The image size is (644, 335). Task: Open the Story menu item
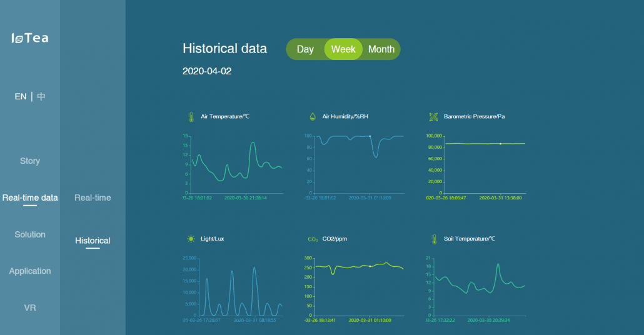tap(30, 161)
